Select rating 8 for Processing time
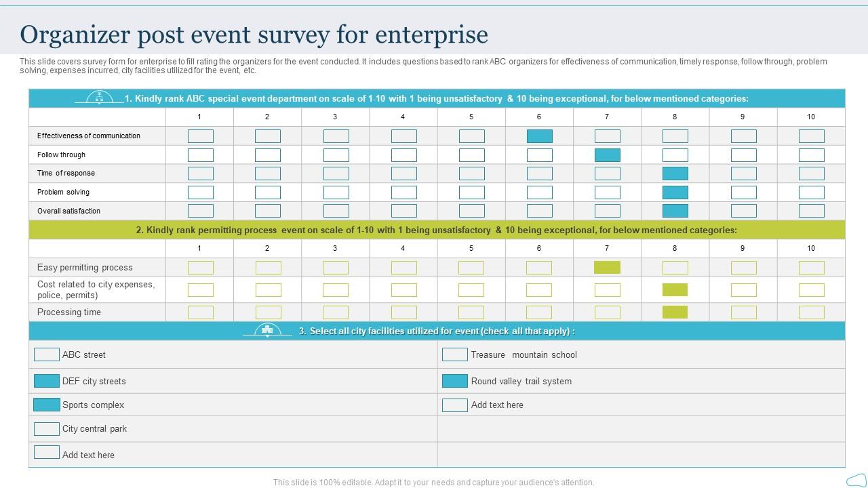 (675, 312)
